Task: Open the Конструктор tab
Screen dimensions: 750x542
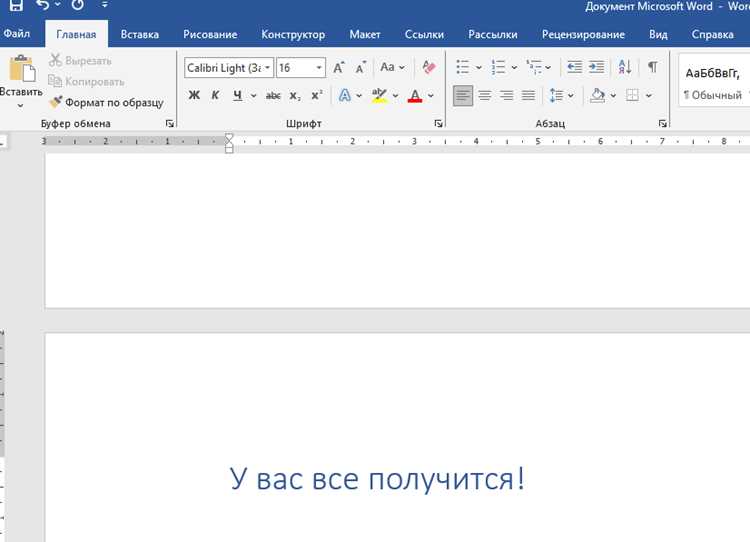Action: coord(293,34)
